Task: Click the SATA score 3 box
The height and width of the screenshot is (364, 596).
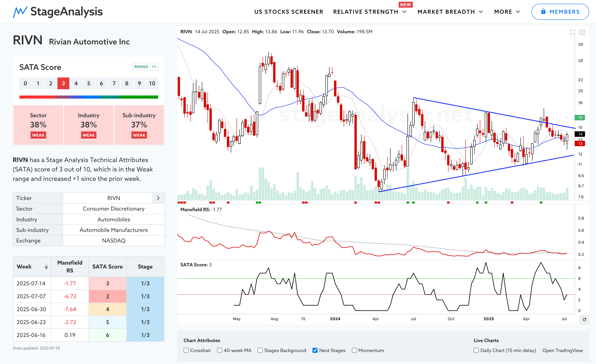Action: tap(63, 83)
